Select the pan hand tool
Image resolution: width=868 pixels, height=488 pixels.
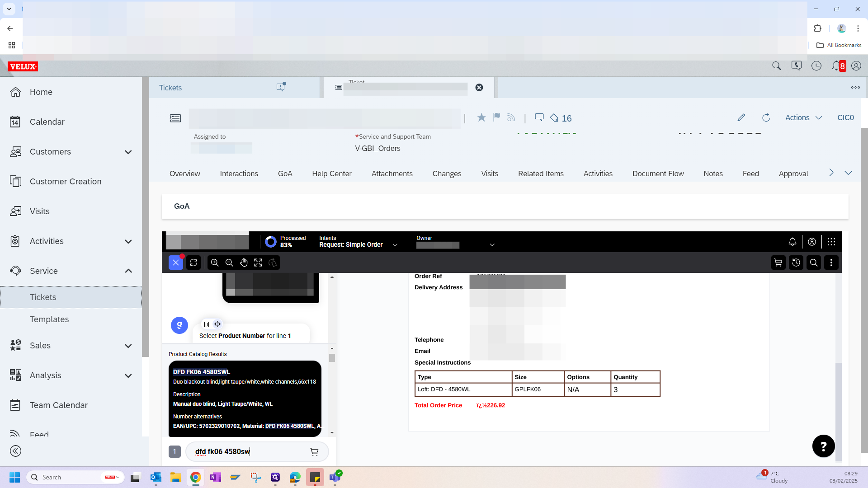244,263
